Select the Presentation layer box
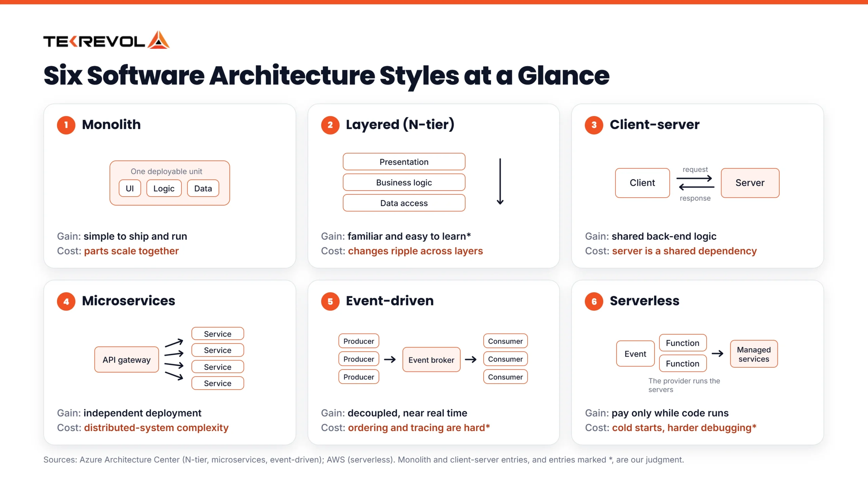The width and height of the screenshot is (868, 488). pyautogui.click(x=404, y=162)
